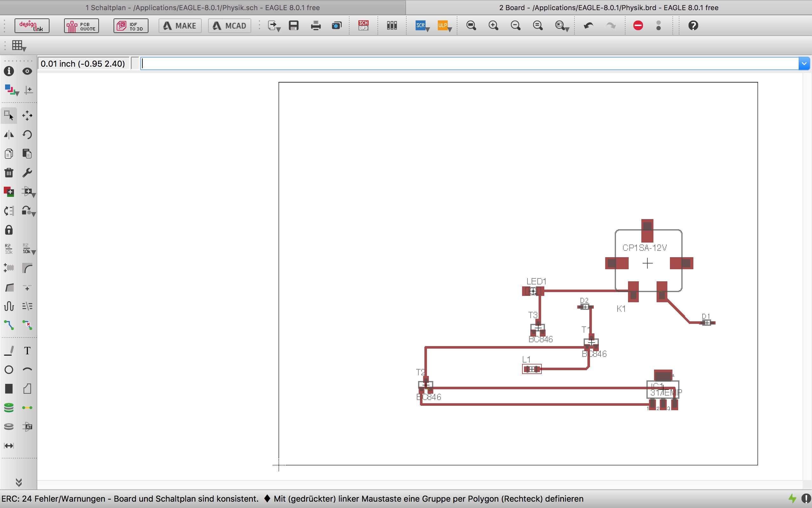Screen dimensions: 812x508
Task: Click the PCB Quote button
Action: [x=82, y=25]
